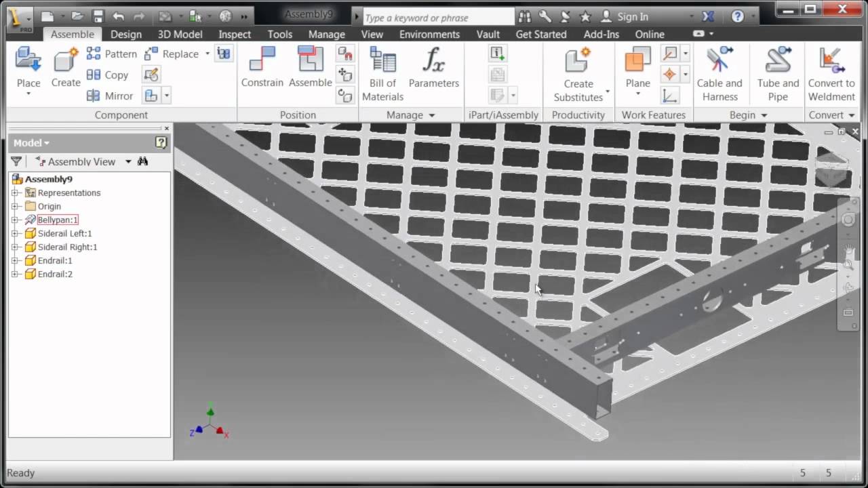Switch to the Inspect tab

click(235, 34)
